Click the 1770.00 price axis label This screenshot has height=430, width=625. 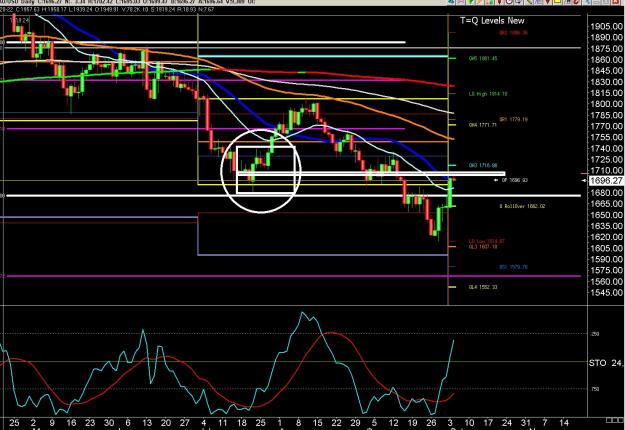click(606, 126)
